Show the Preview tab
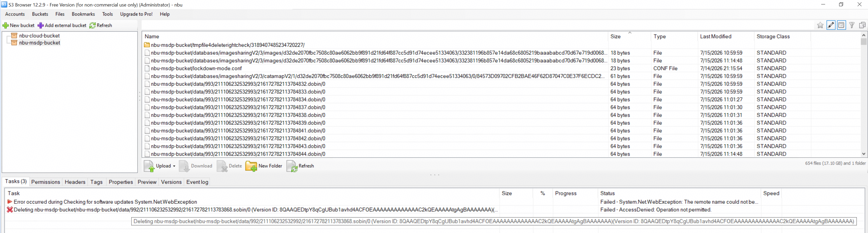868x233 pixels. pos(147,182)
